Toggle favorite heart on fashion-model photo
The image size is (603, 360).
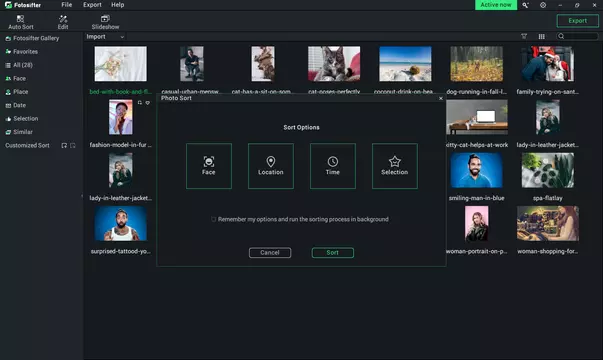point(148,103)
